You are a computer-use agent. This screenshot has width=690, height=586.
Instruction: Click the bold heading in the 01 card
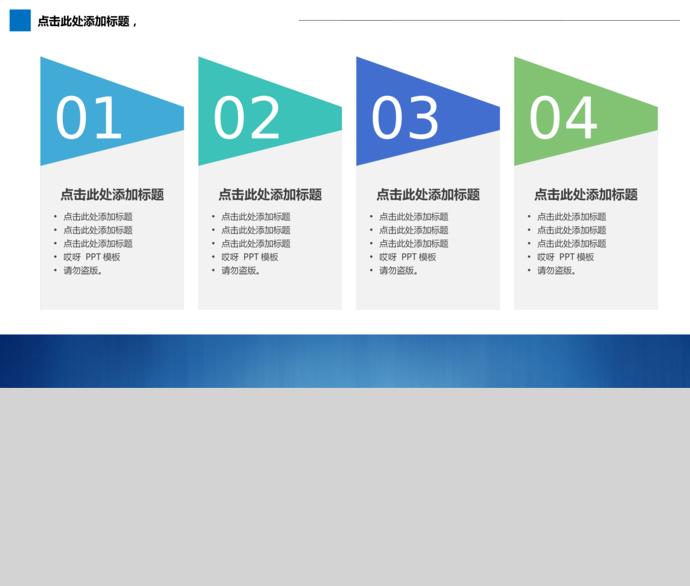click(x=112, y=194)
